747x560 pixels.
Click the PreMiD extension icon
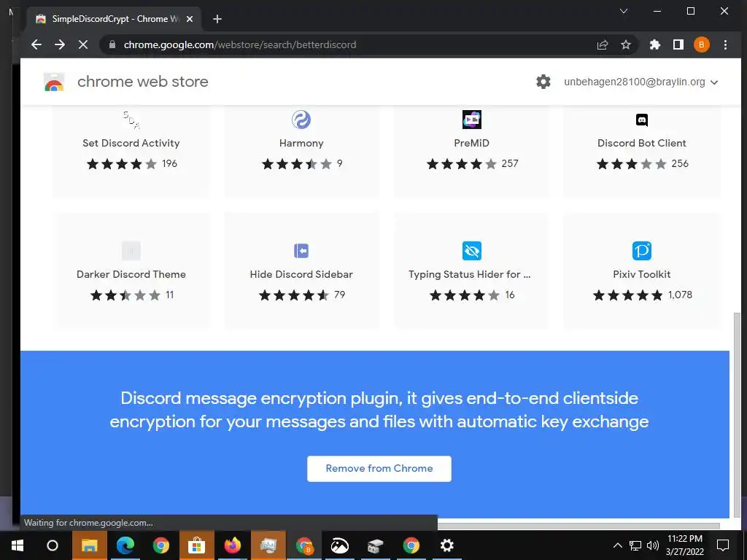point(472,120)
